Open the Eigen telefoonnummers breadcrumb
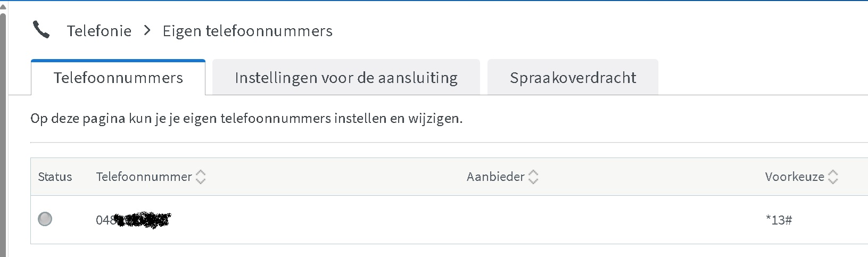868x257 pixels. [x=247, y=31]
